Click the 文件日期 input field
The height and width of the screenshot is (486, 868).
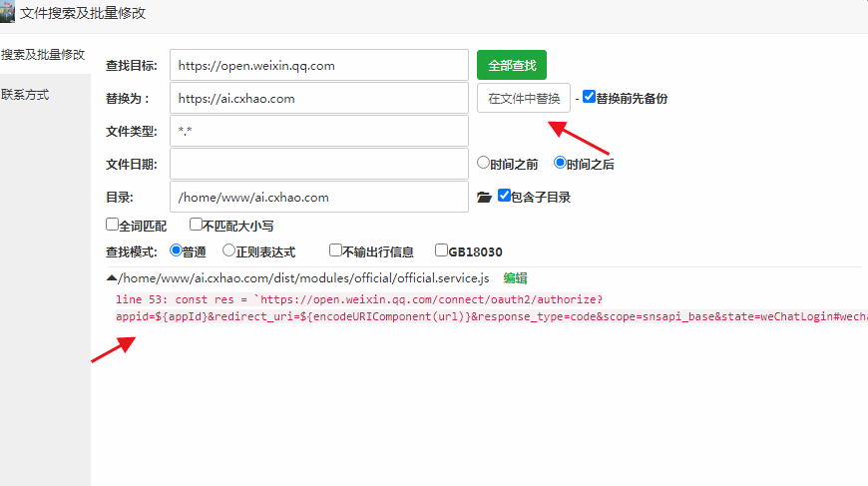coord(318,163)
